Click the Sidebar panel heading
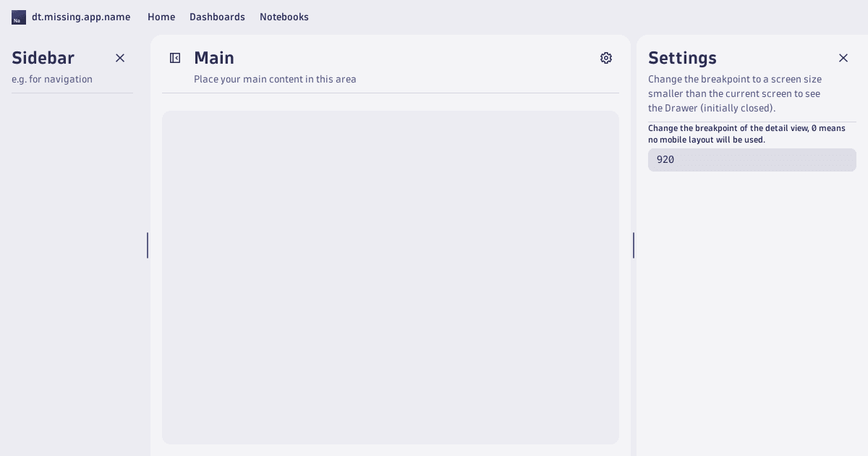The height and width of the screenshot is (456, 868). click(43, 58)
